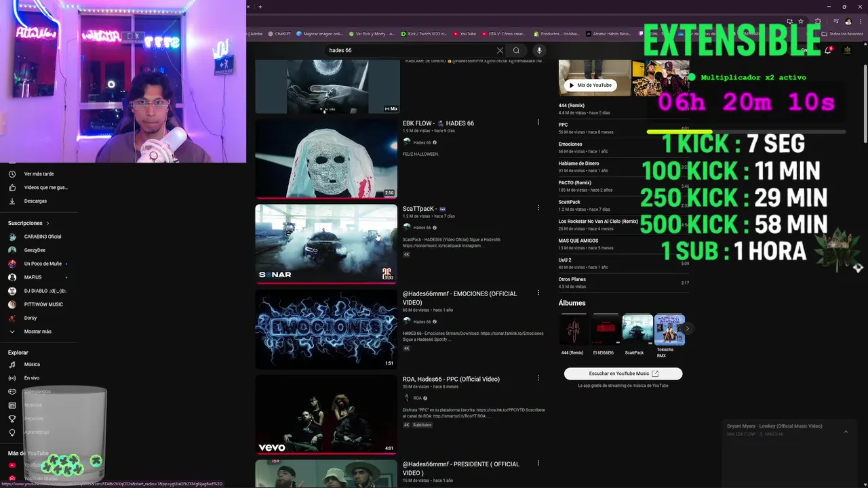Click Escuchar en YouTube Music button
The image size is (868, 488).
point(623,373)
